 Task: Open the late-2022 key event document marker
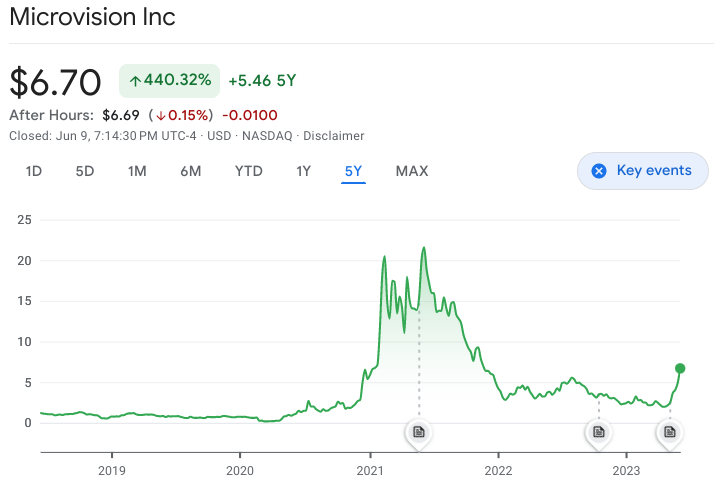click(598, 432)
